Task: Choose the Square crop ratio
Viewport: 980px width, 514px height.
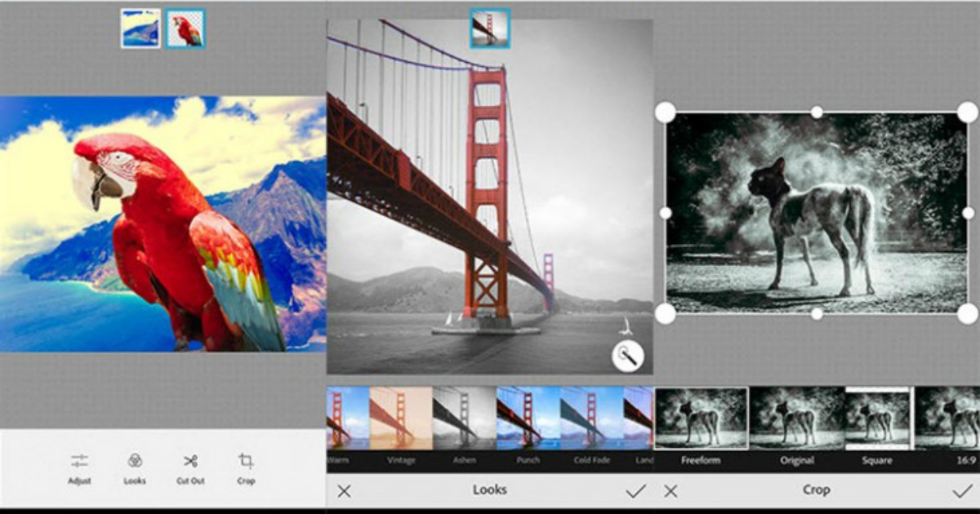Action: [x=877, y=419]
